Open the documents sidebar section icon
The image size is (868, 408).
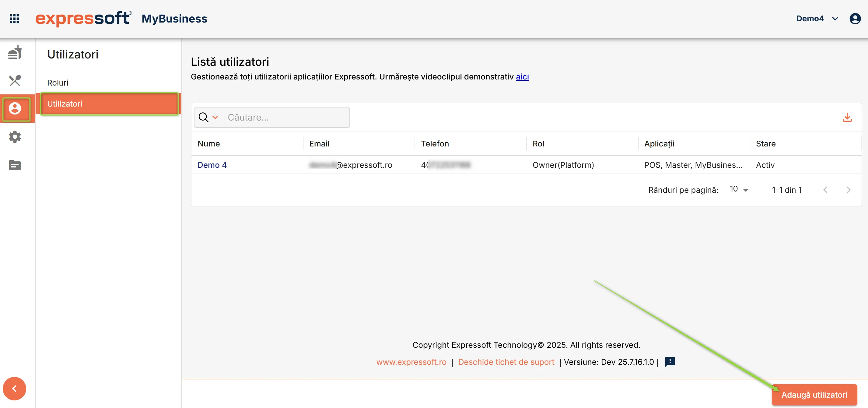[15, 165]
